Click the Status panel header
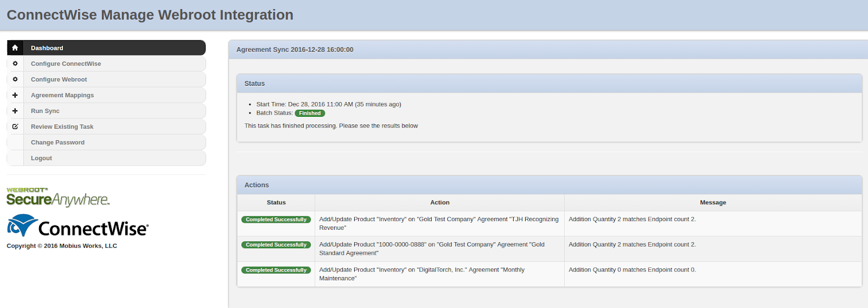This screenshot has width=868, height=308. pos(550,84)
